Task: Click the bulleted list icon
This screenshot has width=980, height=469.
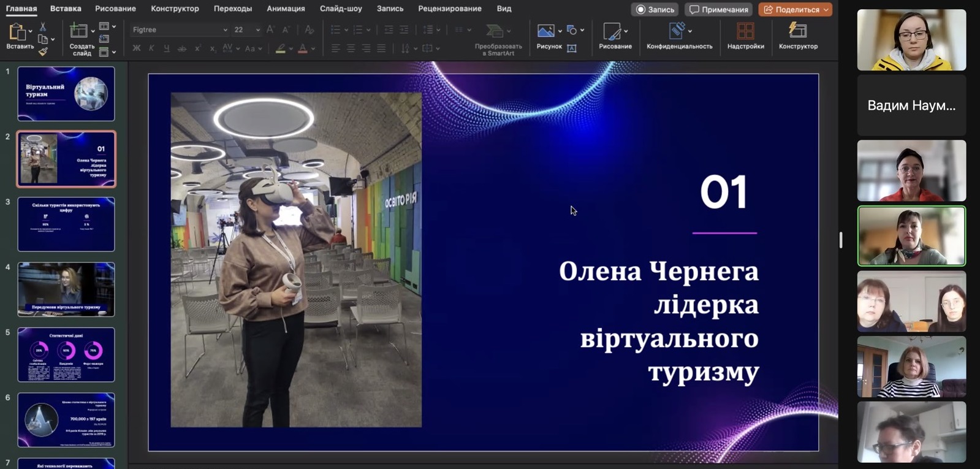Action: (x=335, y=29)
